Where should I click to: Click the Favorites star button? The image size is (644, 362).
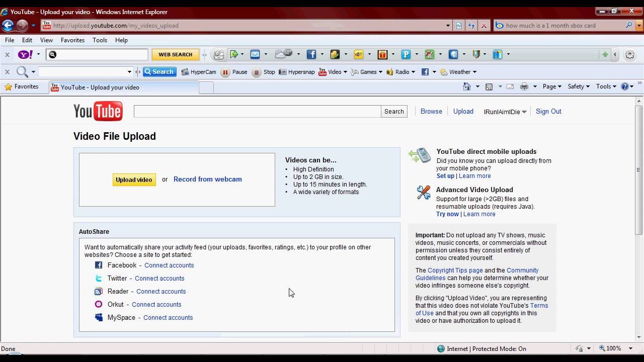click(x=22, y=86)
